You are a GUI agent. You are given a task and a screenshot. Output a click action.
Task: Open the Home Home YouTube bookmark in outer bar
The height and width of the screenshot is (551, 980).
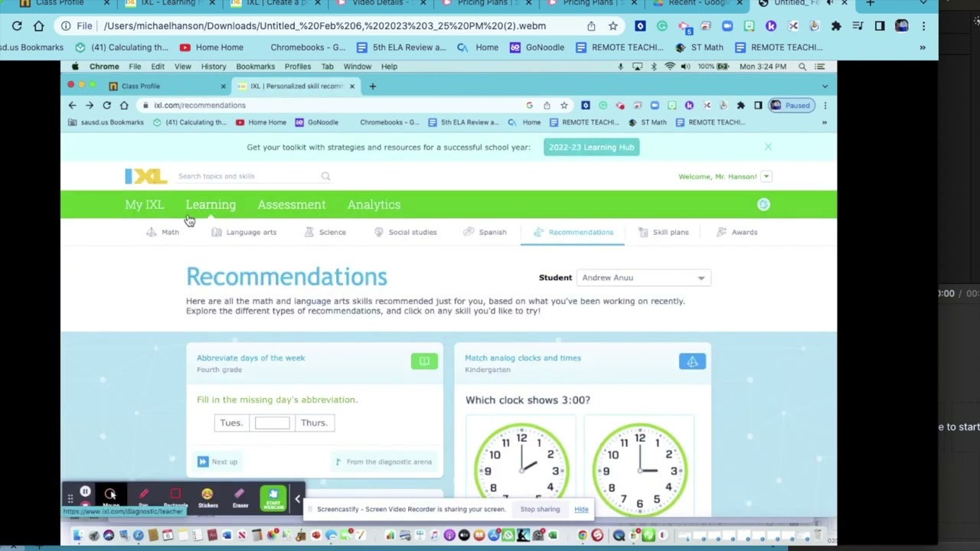click(x=211, y=47)
